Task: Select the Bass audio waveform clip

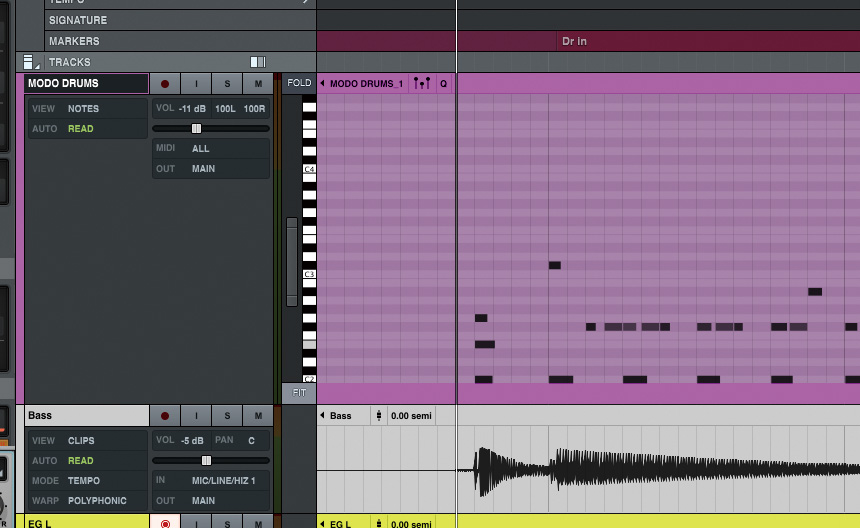Action: tap(658, 470)
